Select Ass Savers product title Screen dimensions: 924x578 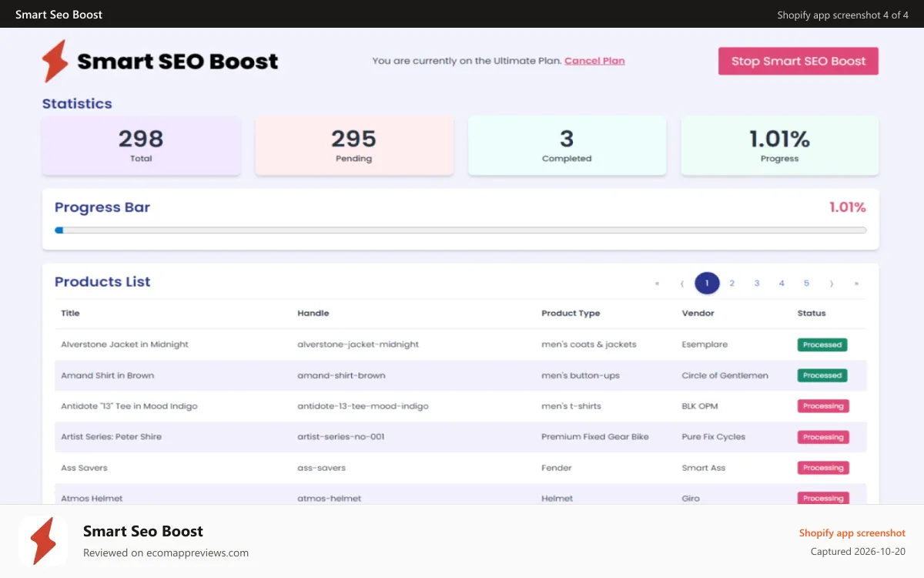(x=84, y=468)
